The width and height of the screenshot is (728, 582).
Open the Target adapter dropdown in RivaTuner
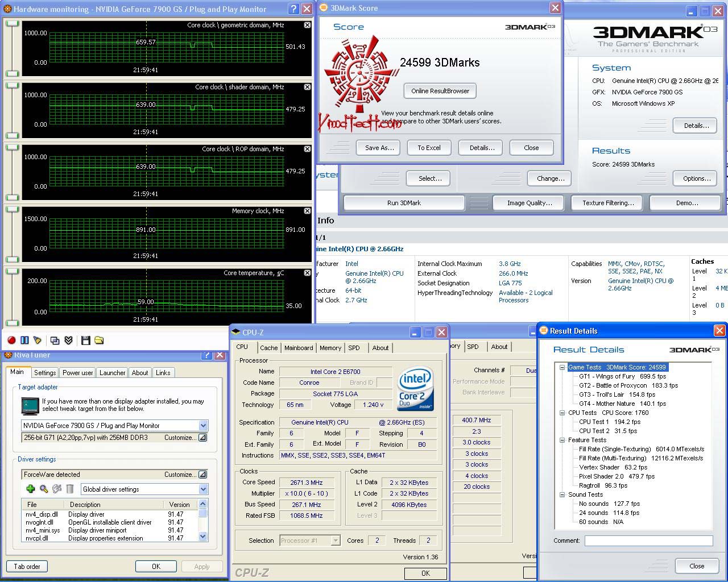203,426
